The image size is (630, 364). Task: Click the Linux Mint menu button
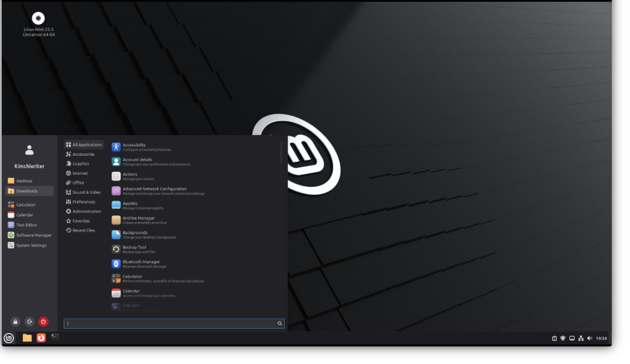point(9,338)
